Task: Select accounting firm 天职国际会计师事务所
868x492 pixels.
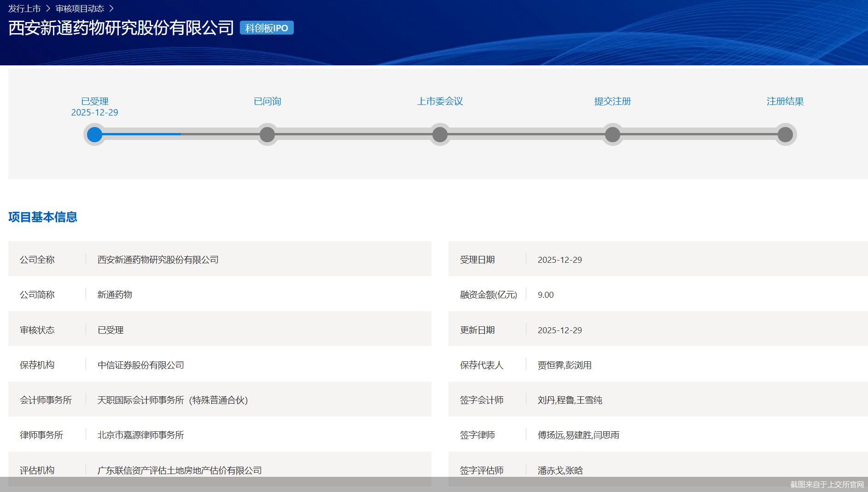Action: [x=172, y=400]
